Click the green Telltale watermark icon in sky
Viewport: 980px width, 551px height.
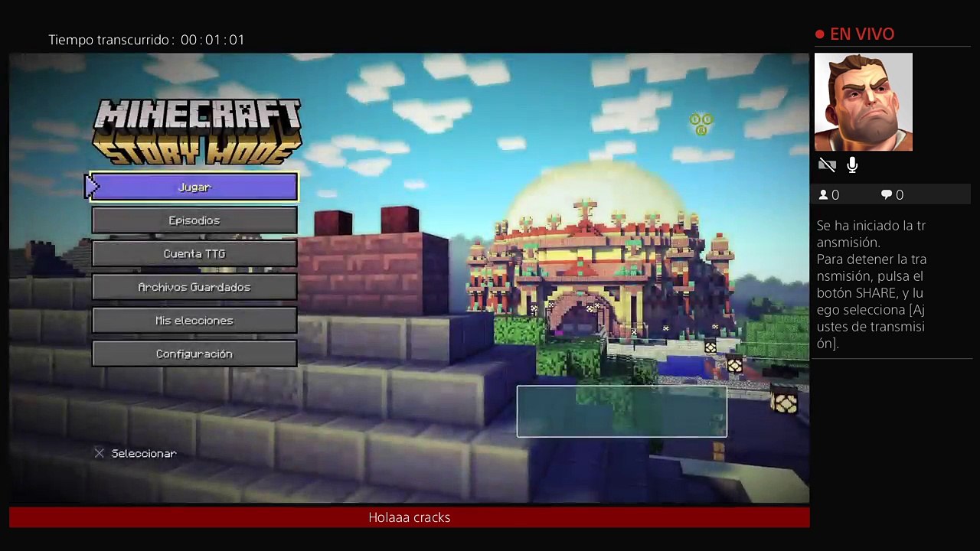[x=701, y=124]
